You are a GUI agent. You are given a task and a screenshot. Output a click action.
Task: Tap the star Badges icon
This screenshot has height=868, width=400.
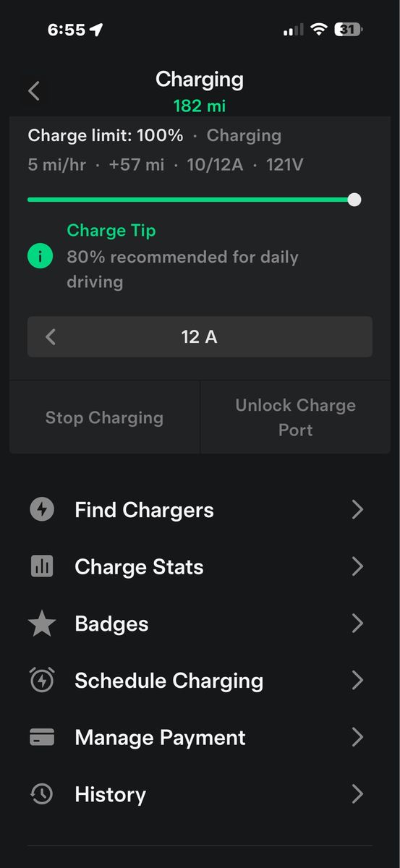pos(42,624)
